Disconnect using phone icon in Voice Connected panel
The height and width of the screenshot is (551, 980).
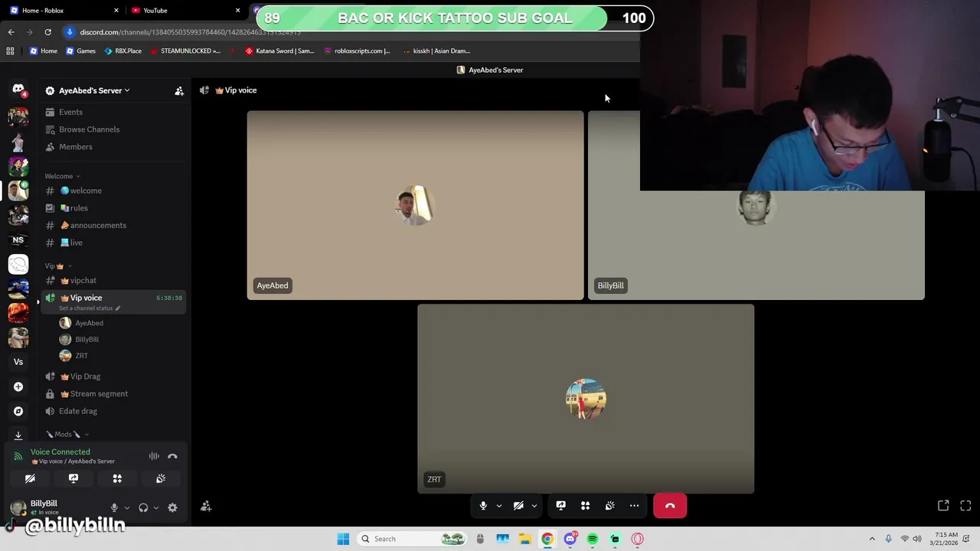(172, 456)
